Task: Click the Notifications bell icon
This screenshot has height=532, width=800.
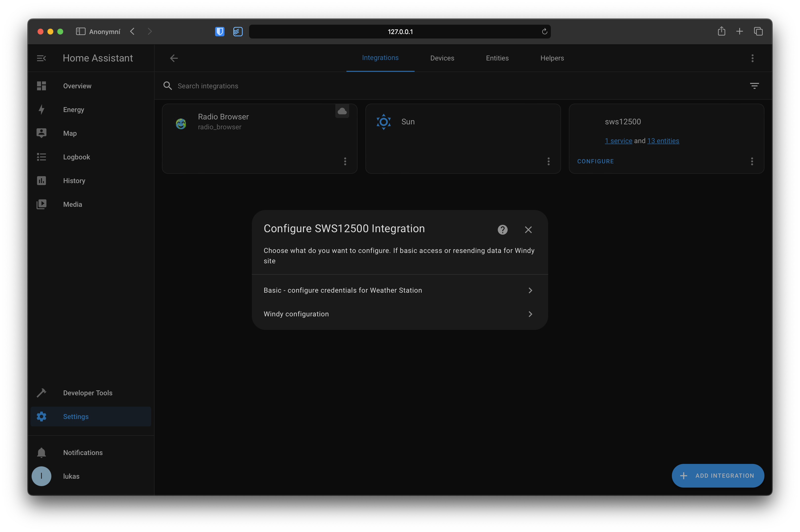Action: pos(41,452)
